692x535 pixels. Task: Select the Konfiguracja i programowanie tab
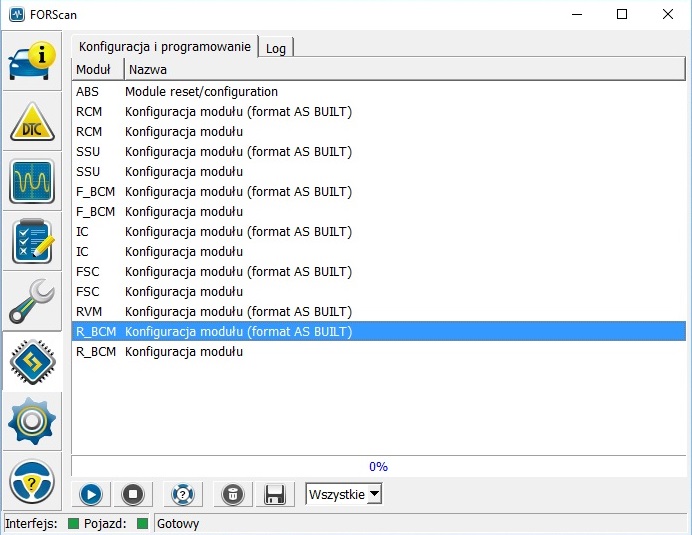pos(165,47)
